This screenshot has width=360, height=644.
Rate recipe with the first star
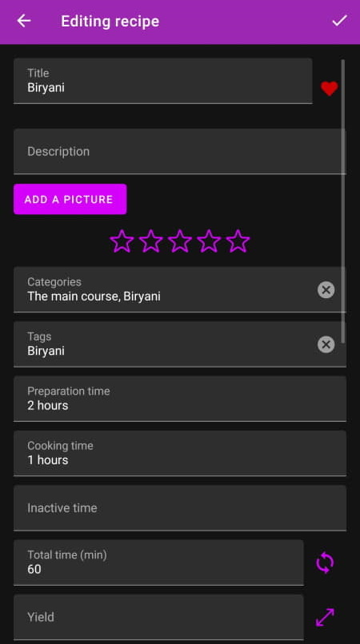[122, 241]
